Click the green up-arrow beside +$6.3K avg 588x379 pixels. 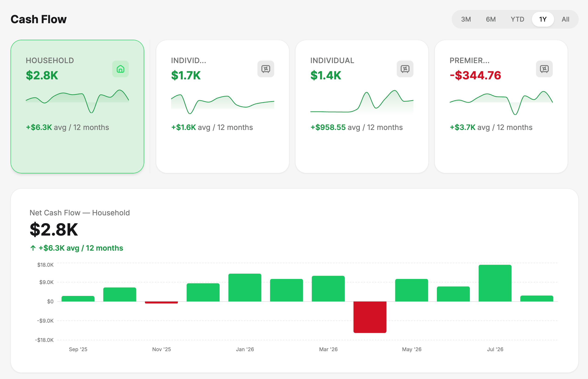coord(33,248)
